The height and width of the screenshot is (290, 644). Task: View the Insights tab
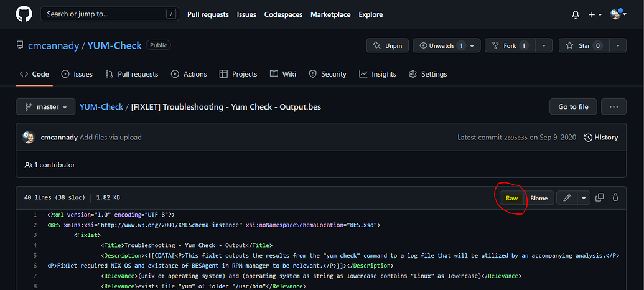[378, 74]
